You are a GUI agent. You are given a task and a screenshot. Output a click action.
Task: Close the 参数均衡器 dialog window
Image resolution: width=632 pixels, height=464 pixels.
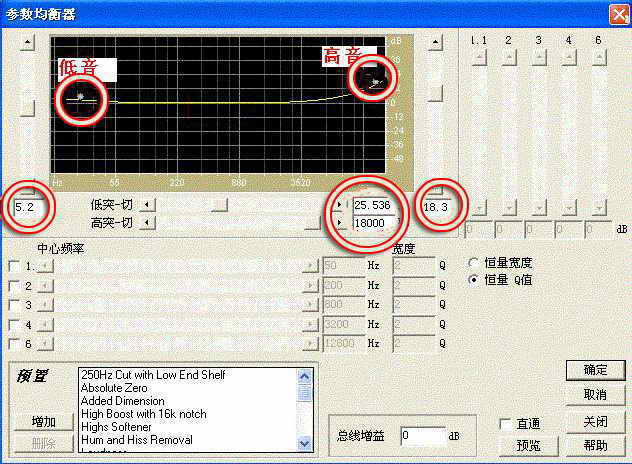pyautogui.click(x=618, y=13)
